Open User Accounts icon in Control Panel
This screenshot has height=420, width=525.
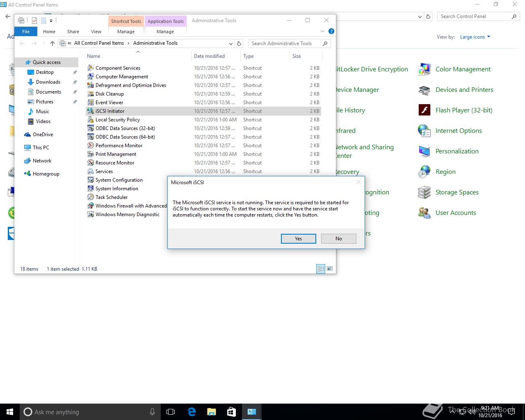pos(424,213)
